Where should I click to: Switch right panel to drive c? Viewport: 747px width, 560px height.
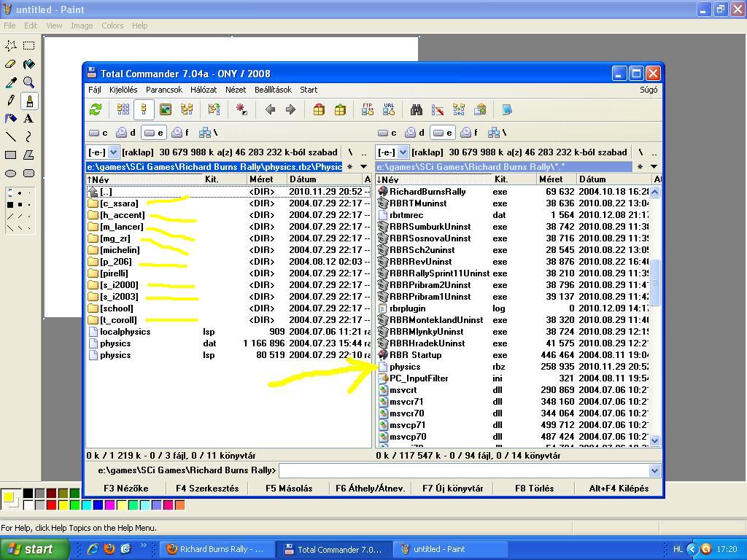tap(387, 133)
